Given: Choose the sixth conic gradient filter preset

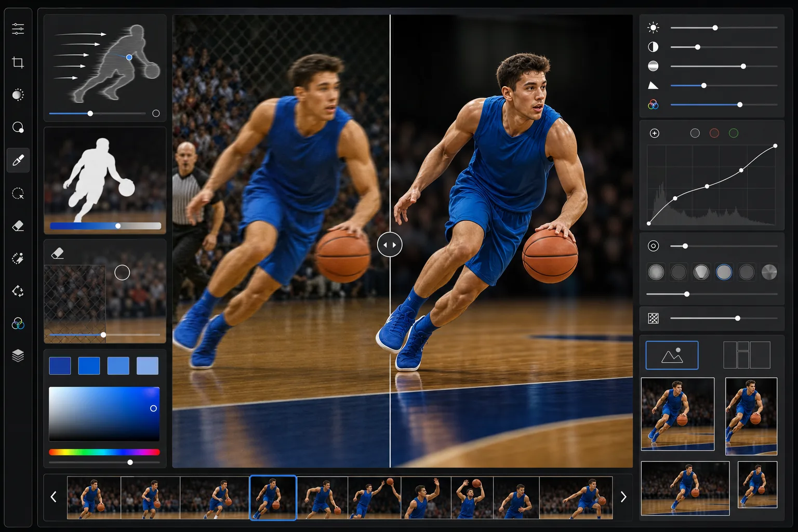Looking at the screenshot, I should 769,272.
